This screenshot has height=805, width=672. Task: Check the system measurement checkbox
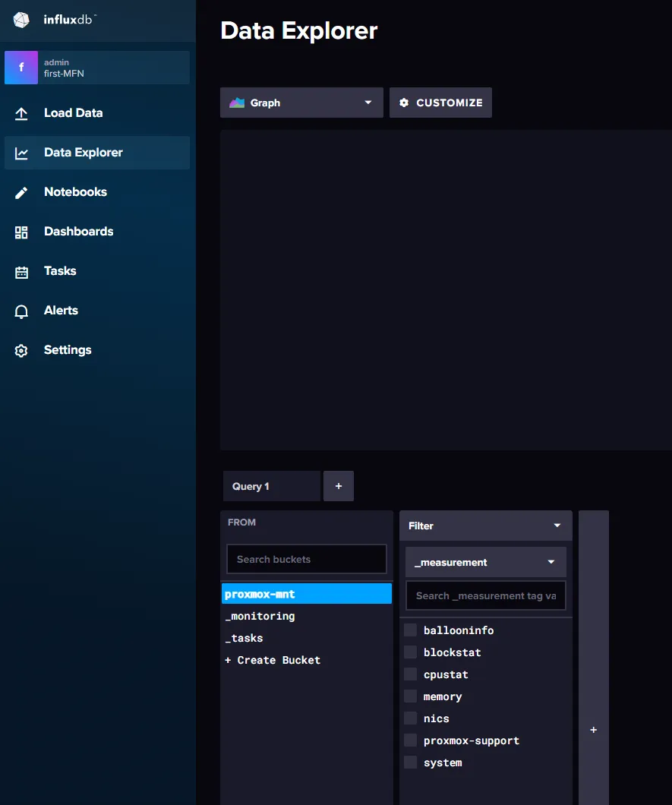[410, 762]
